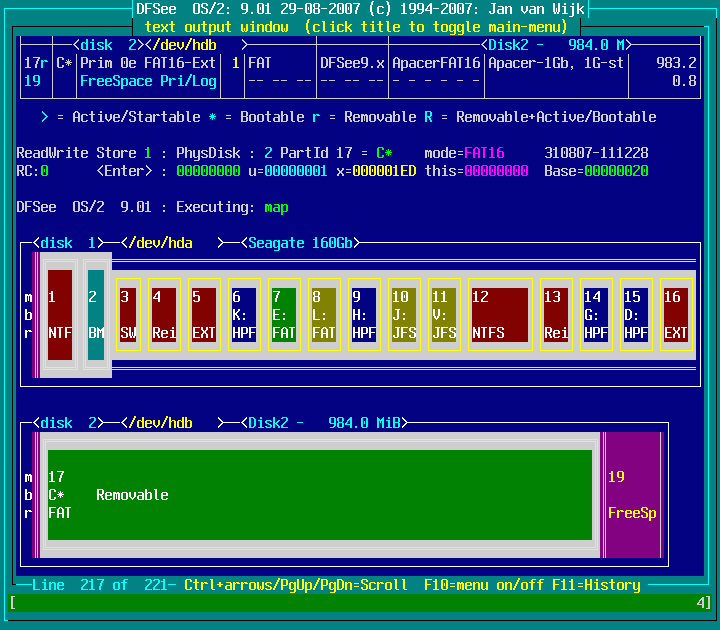Click the /dev/hda label of disk 1 map

pyautogui.click(x=156, y=243)
